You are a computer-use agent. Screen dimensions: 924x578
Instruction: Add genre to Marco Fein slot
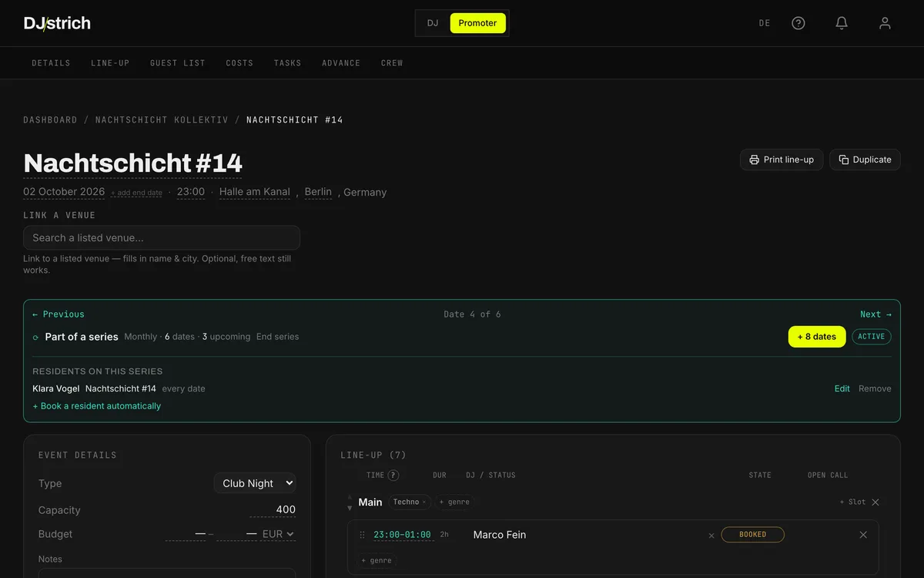[377, 561]
